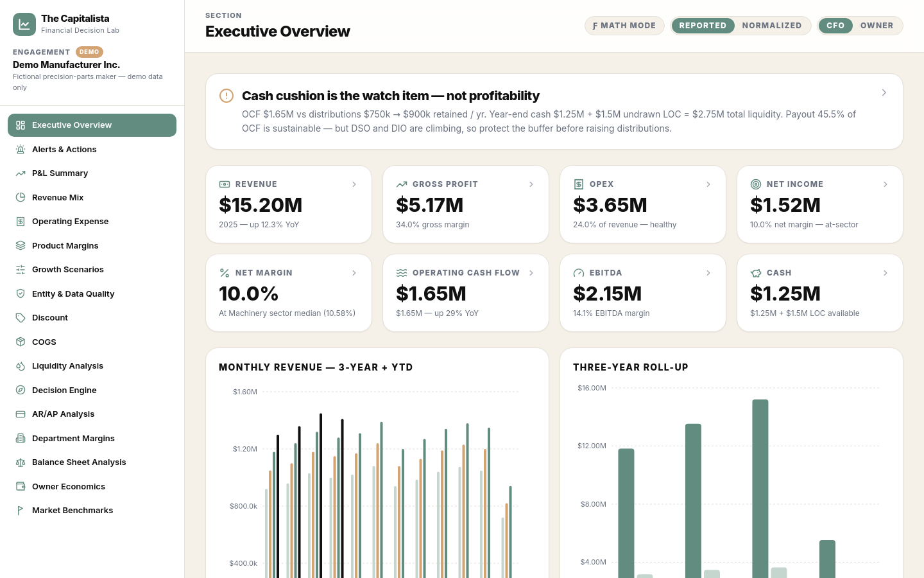
Task: Expand the Cash card chevron
Action: click(x=886, y=273)
